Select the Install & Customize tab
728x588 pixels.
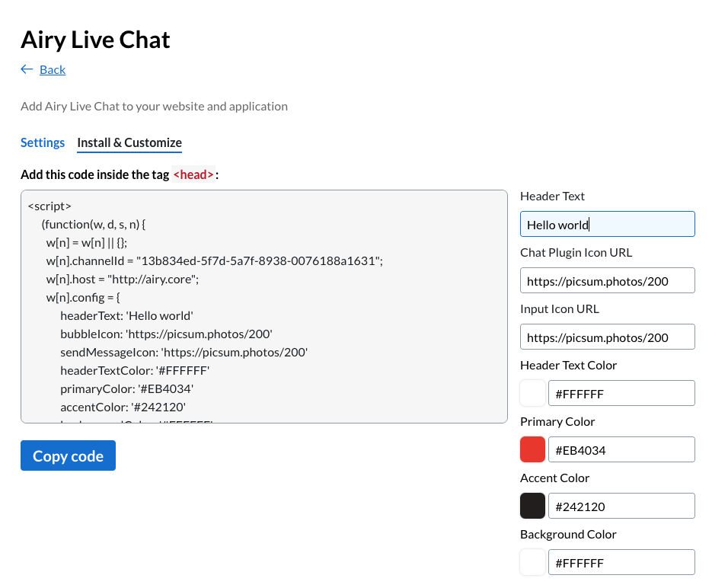tap(129, 142)
